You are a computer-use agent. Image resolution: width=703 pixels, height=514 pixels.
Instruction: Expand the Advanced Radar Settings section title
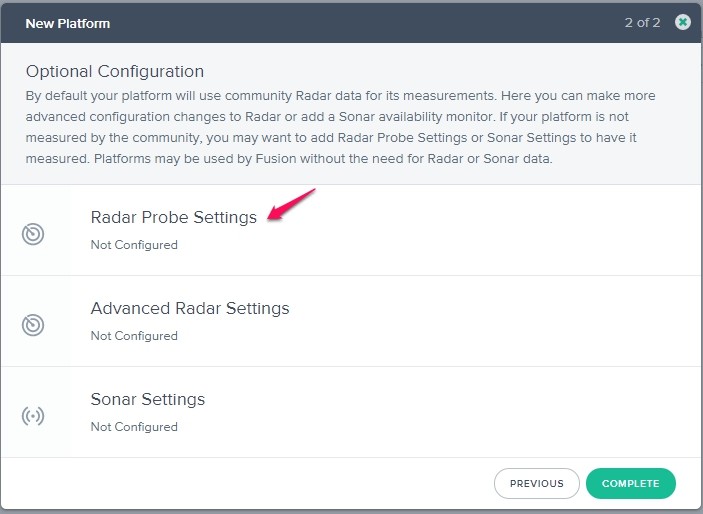click(x=189, y=308)
